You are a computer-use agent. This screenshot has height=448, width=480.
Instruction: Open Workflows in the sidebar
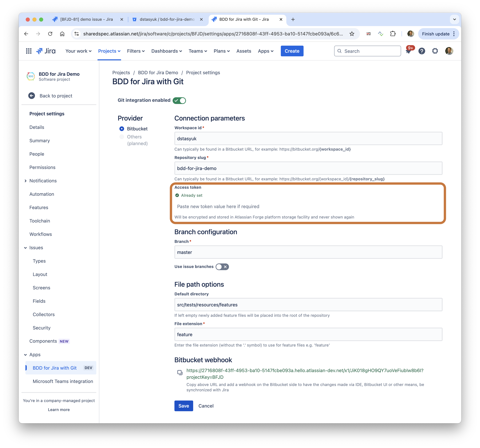click(41, 234)
